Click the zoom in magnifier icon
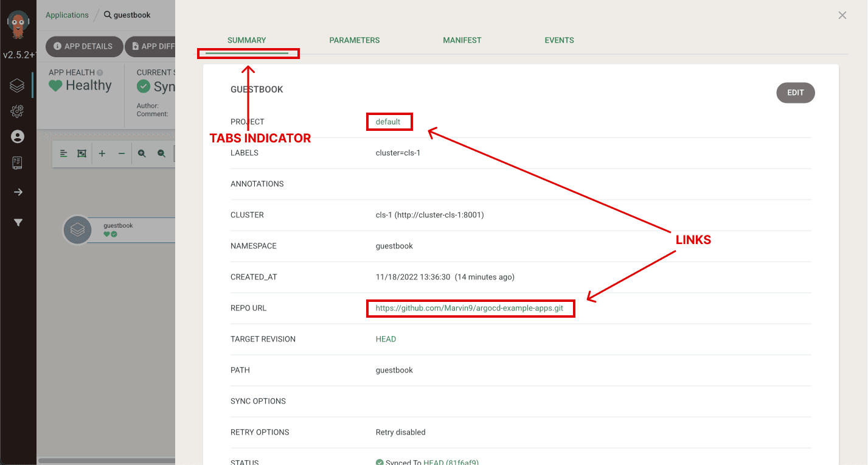 click(142, 153)
